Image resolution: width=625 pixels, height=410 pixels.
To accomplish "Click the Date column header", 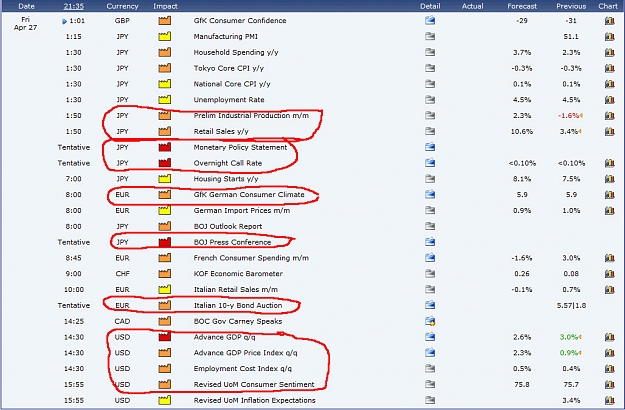I will 26,6.
